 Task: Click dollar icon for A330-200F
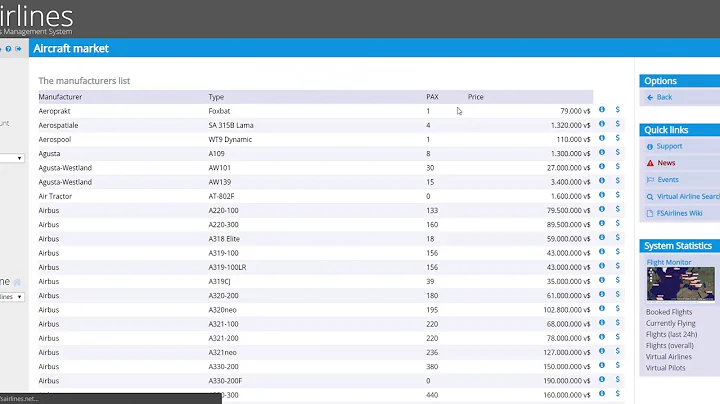(618, 380)
